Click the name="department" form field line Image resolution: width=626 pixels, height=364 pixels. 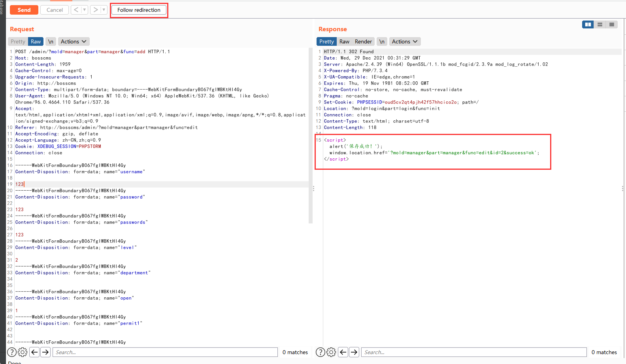[83, 273]
